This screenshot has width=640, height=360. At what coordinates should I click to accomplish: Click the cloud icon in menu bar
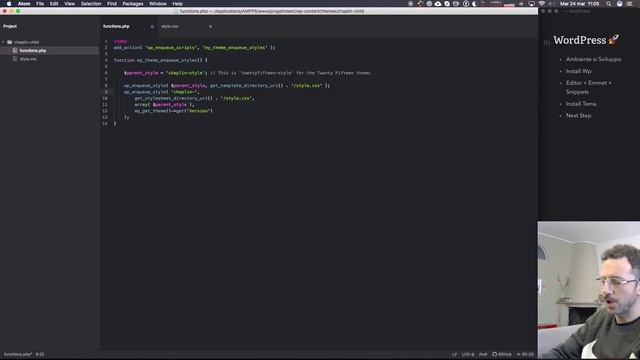pos(438,4)
